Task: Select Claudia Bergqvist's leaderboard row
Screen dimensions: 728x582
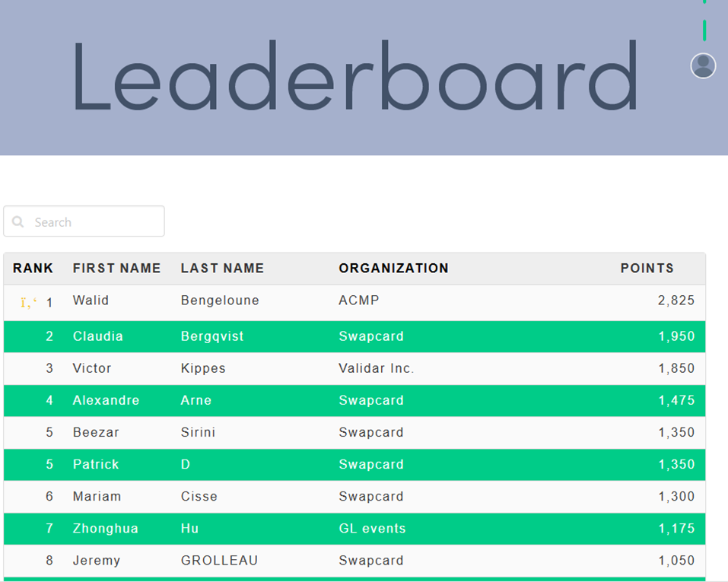Action: [x=354, y=336]
